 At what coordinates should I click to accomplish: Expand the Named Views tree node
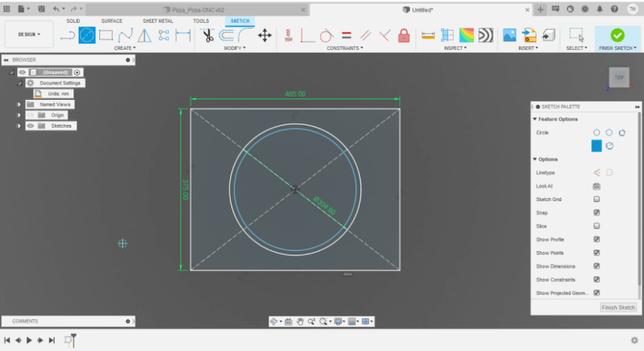pyautogui.click(x=19, y=104)
